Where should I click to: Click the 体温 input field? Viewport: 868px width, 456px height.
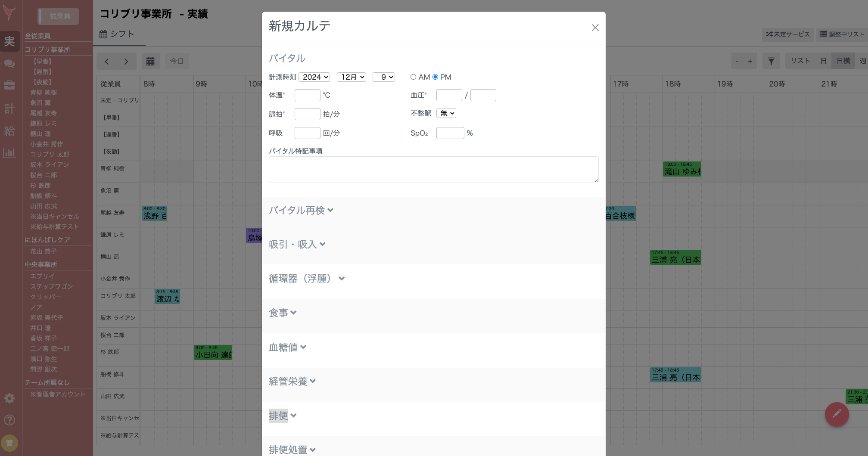307,95
